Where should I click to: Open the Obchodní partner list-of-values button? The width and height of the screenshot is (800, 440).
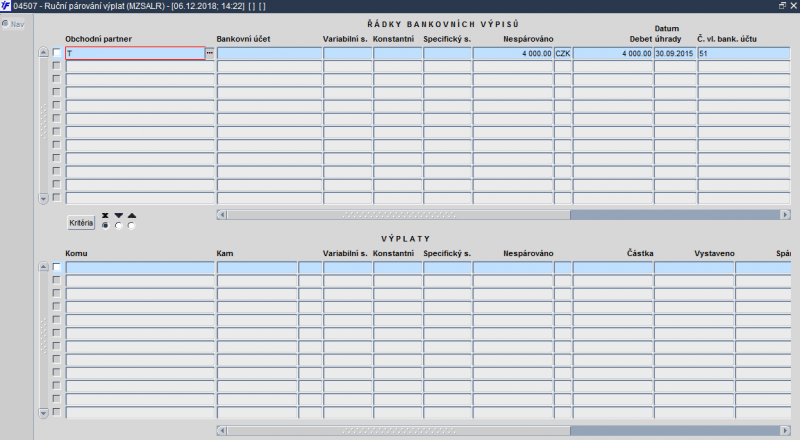(x=210, y=53)
